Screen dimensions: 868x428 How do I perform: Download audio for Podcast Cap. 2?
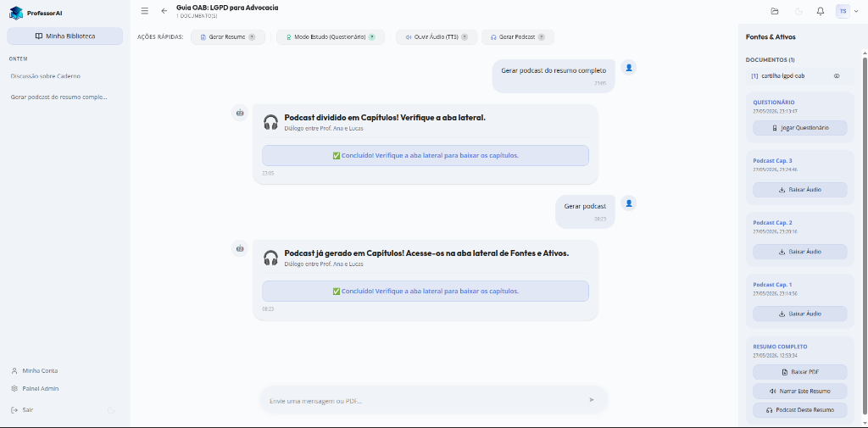[x=800, y=252]
